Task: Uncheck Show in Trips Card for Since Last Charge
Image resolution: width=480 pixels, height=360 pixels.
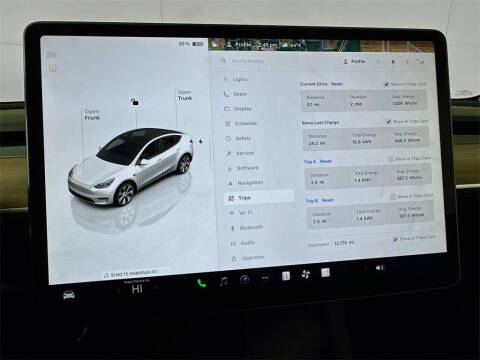Action: pos(388,122)
